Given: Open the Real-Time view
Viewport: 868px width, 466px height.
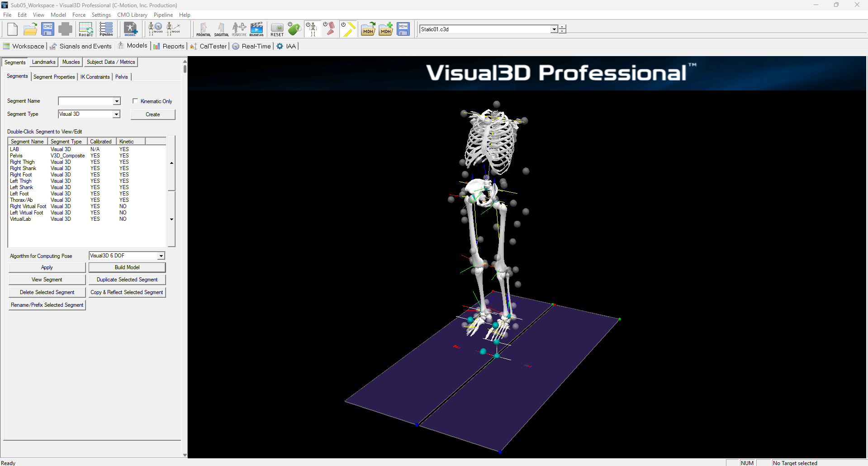Looking at the screenshot, I should (x=251, y=46).
